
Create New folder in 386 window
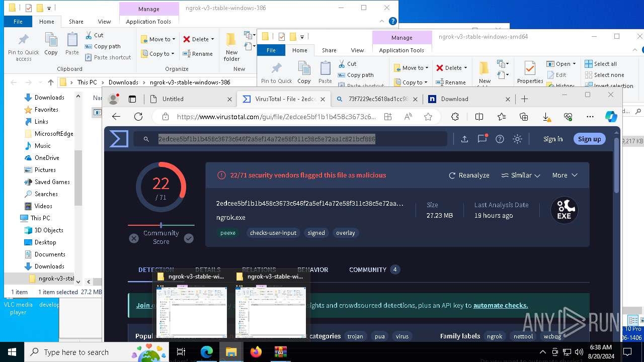point(231,47)
